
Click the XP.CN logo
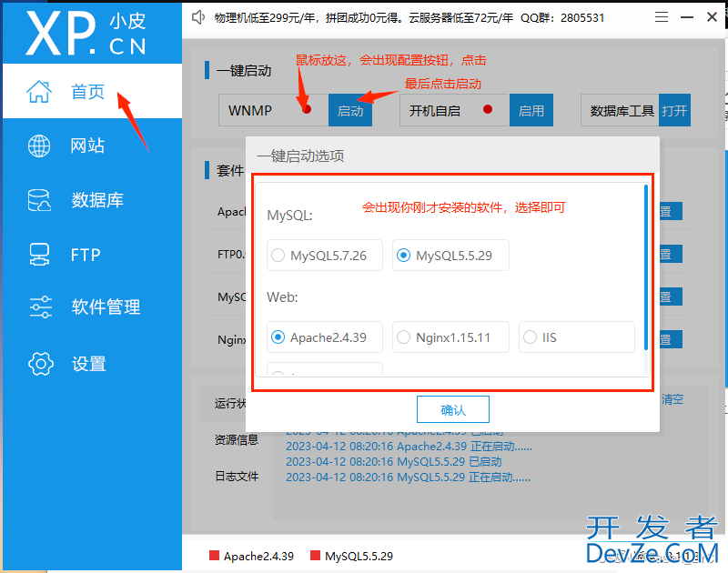[x=86, y=33]
